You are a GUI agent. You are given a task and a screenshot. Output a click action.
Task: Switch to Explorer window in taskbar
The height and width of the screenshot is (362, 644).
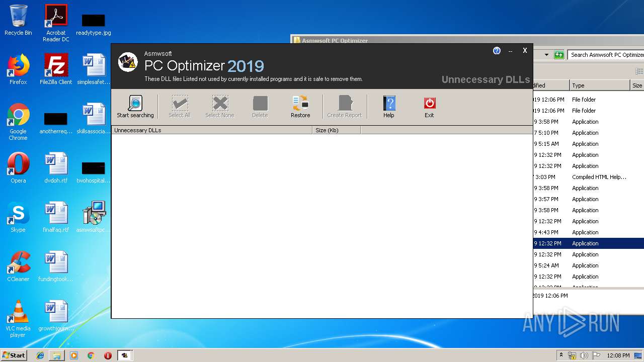pos(57,355)
